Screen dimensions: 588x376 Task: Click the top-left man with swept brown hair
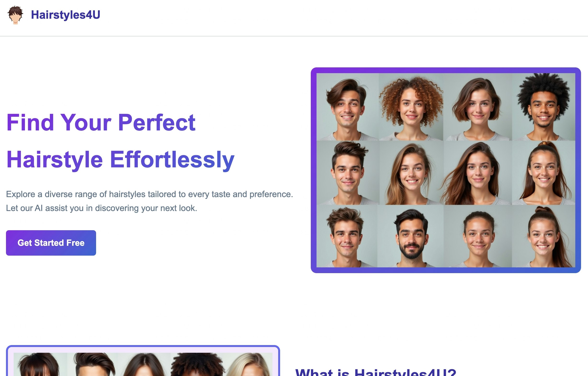[x=348, y=107]
